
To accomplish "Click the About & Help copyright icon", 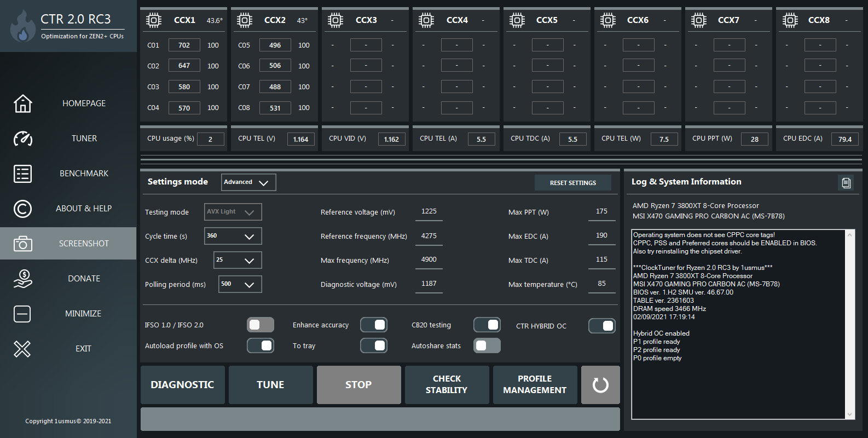I will (22, 209).
